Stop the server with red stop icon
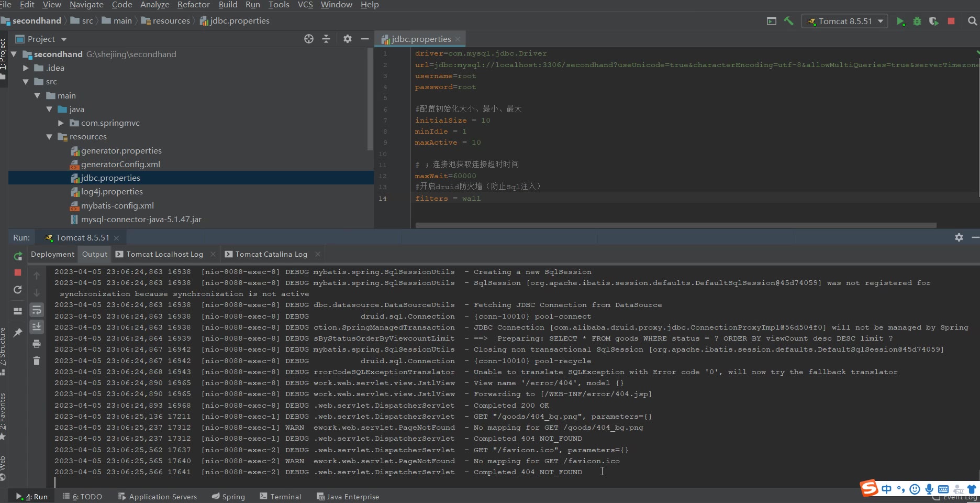The height and width of the screenshot is (503, 980). coord(951,21)
